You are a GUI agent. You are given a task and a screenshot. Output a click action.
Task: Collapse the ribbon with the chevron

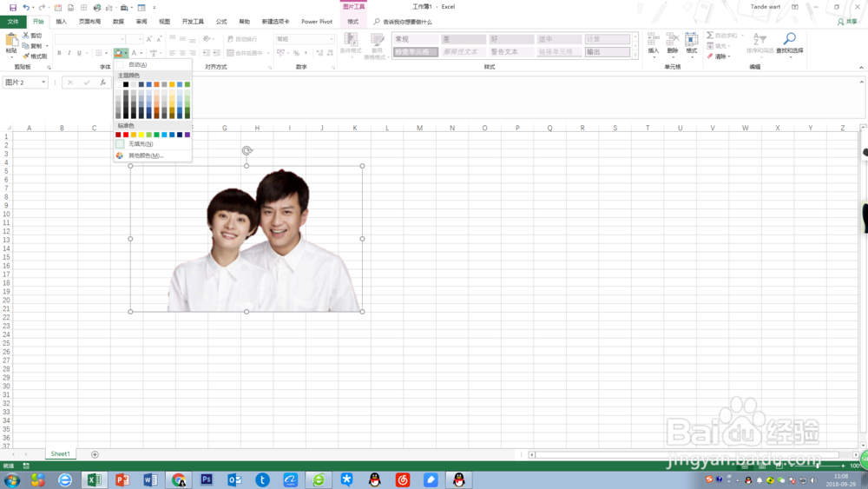(861, 67)
